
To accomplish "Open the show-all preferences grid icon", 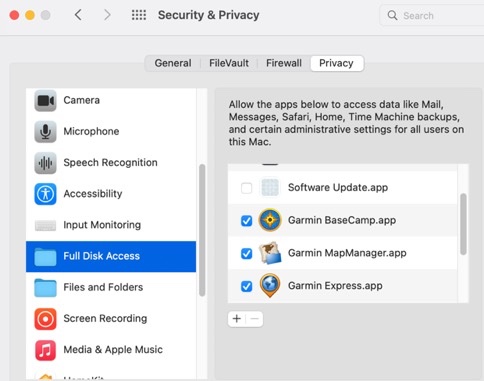I will pyautogui.click(x=139, y=15).
